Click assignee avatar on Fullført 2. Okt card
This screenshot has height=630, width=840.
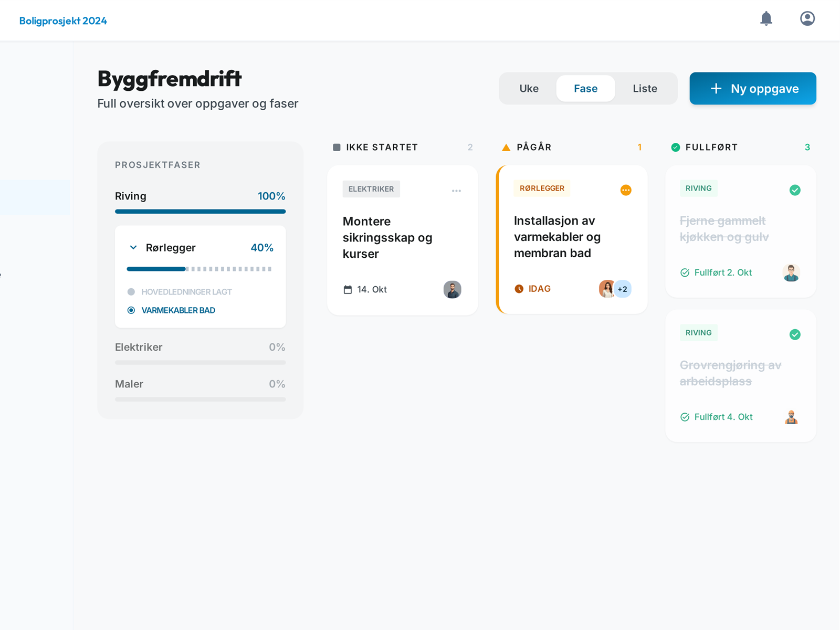click(x=791, y=272)
